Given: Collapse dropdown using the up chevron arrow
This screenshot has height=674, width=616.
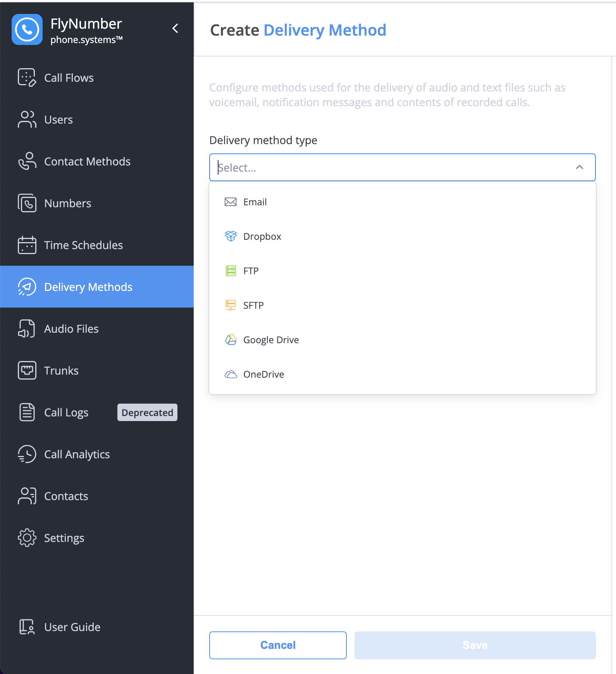Looking at the screenshot, I should (580, 167).
